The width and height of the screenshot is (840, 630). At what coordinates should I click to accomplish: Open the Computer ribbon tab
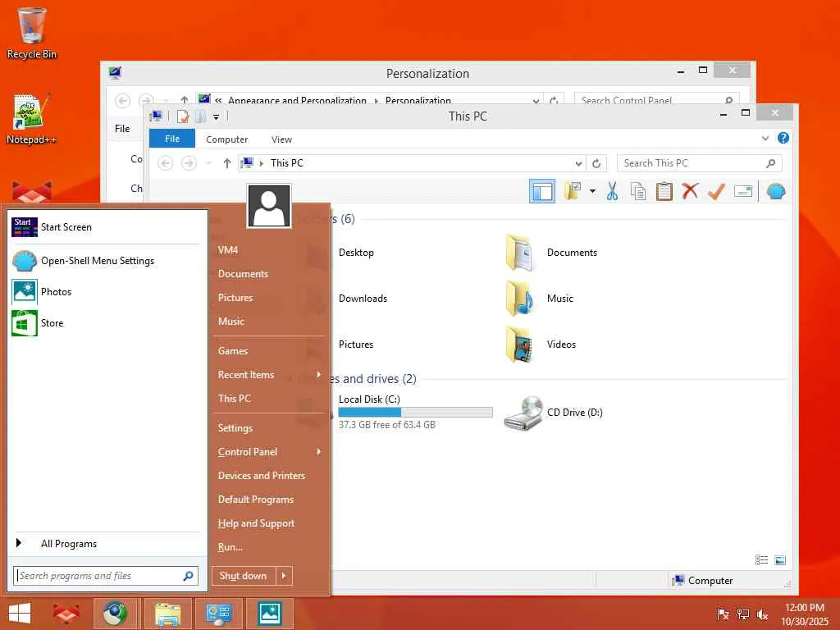226,139
